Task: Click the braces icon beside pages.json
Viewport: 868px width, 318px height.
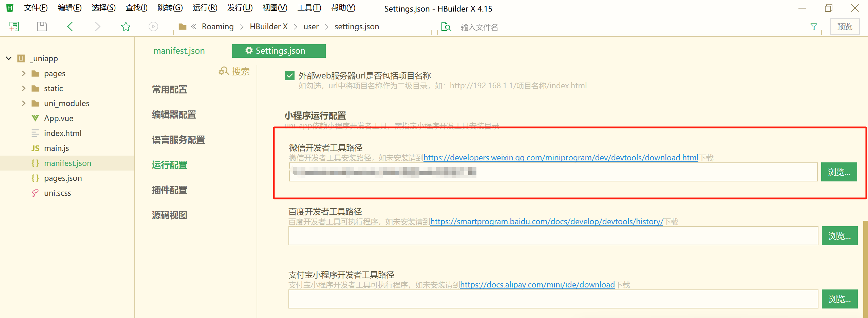Action: click(35, 178)
